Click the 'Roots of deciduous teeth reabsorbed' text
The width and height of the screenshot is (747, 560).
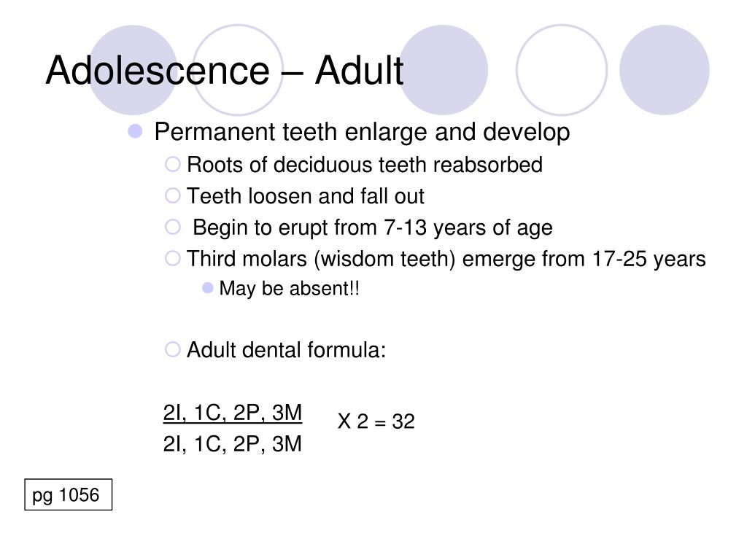click(365, 165)
